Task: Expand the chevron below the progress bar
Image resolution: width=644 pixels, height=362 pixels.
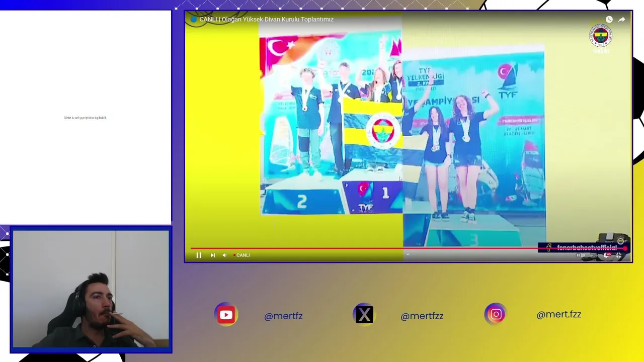Action: [408, 254]
